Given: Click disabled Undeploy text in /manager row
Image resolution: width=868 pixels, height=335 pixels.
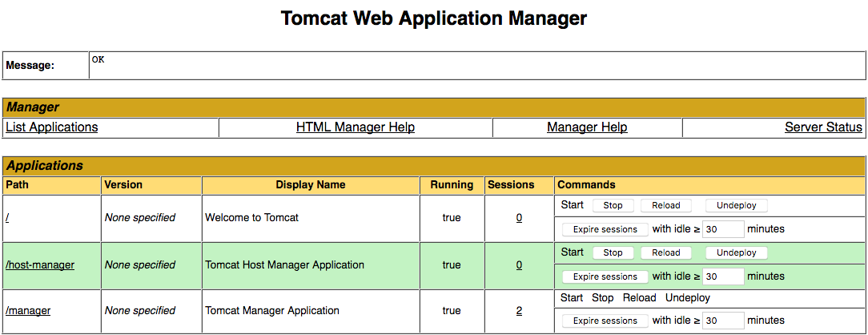Looking at the screenshot, I should [x=688, y=298].
